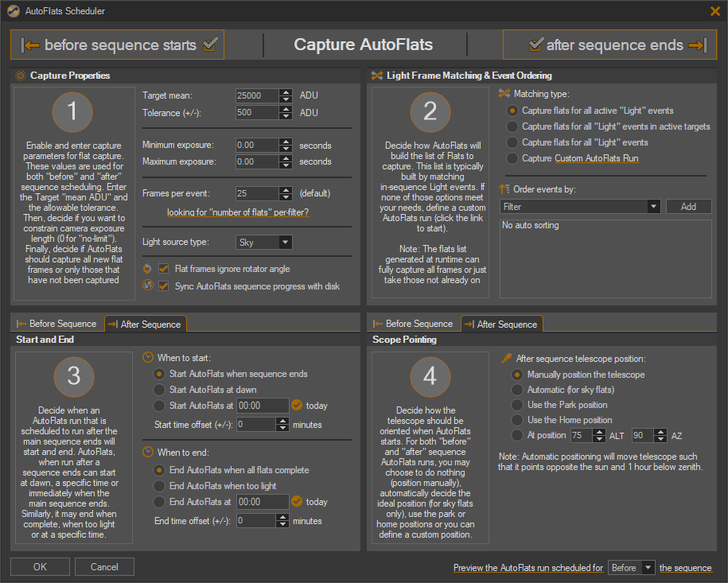Screen dimensions: 728x583
Task: Switch to Before Sequence tab in Start and End
Action: tap(56, 324)
